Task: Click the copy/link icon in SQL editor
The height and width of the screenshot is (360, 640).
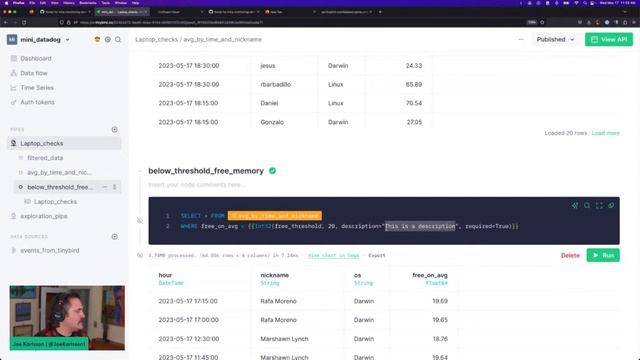Action: [x=611, y=205]
